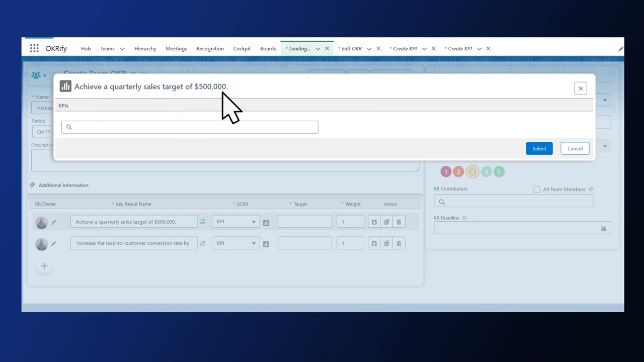Open dropdown arrow beside team icon
The width and height of the screenshot is (644, 362).
(x=45, y=75)
